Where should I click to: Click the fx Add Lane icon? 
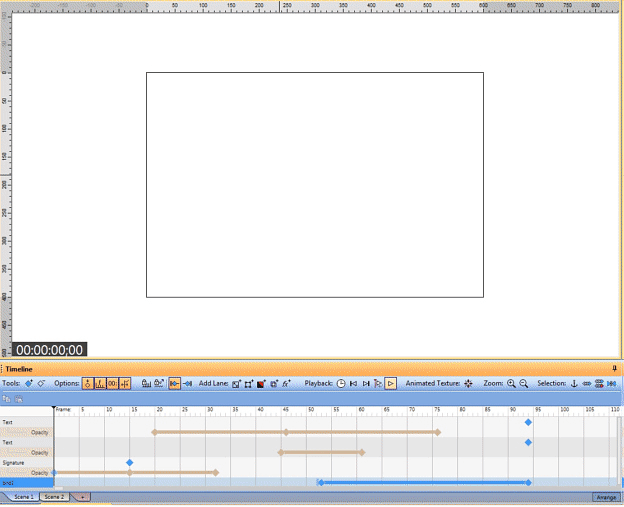(287, 384)
